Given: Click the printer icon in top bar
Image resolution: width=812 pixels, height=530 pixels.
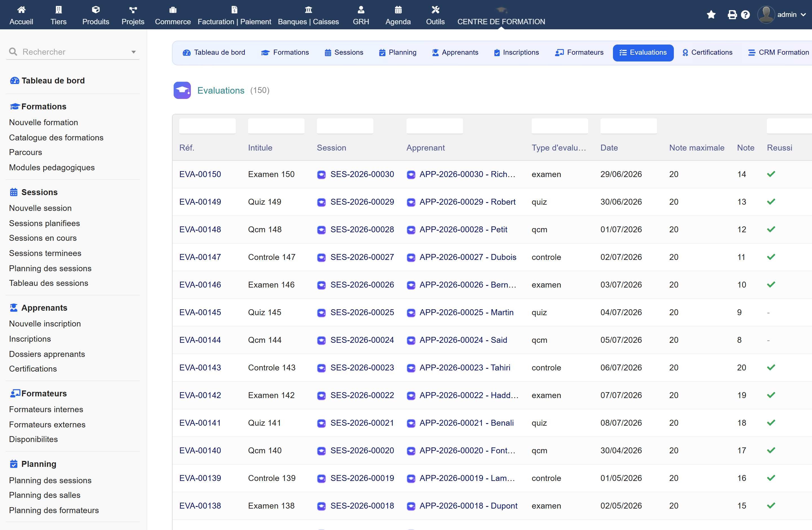Looking at the screenshot, I should [x=732, y=15].
